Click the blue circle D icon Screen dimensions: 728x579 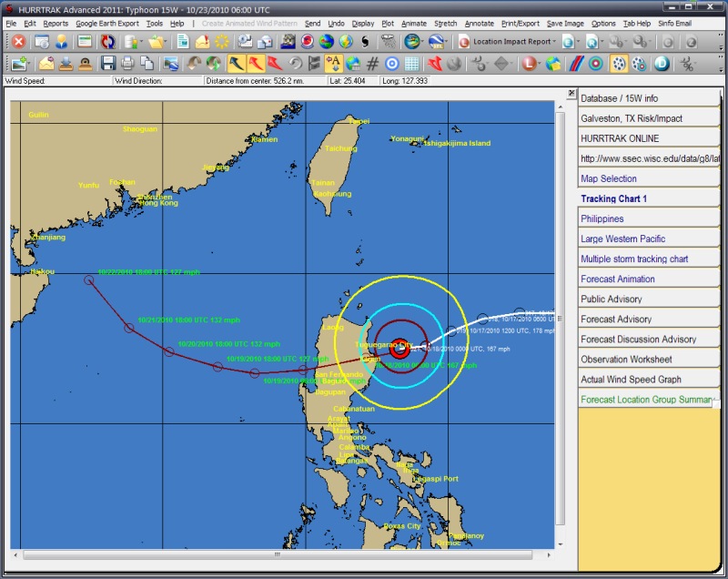coord(662,64)
